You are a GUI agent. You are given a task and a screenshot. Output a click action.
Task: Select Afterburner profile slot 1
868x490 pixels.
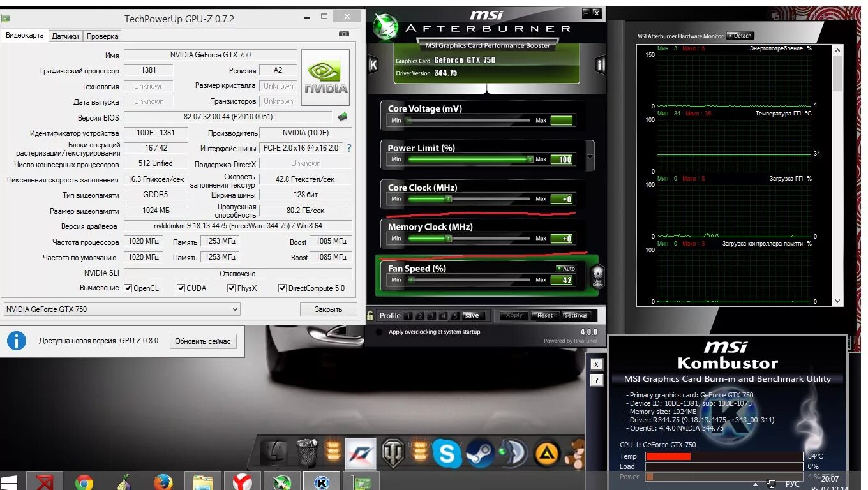pos(408,316)
